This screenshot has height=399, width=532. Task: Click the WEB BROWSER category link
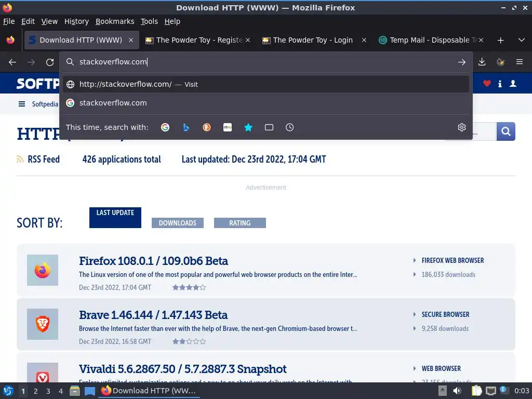coord(441,368)
